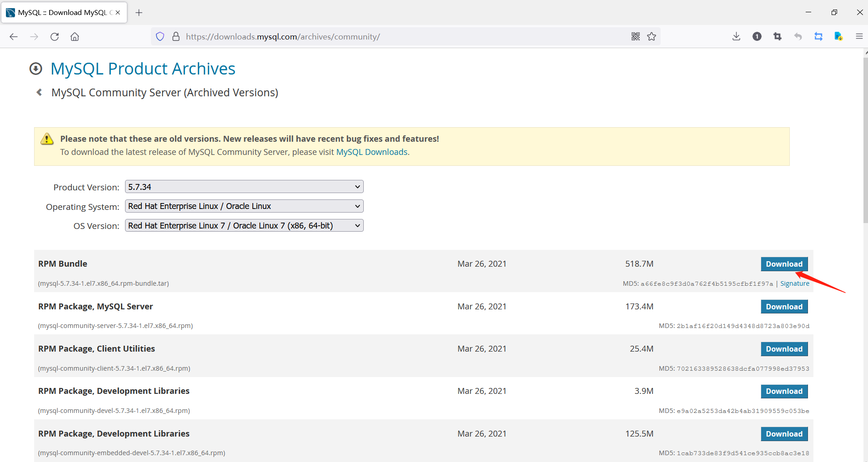
Task: Click filename mysql-community-devel-5.7.34-1.el7.x86_64.rpm
Action: 114,411
